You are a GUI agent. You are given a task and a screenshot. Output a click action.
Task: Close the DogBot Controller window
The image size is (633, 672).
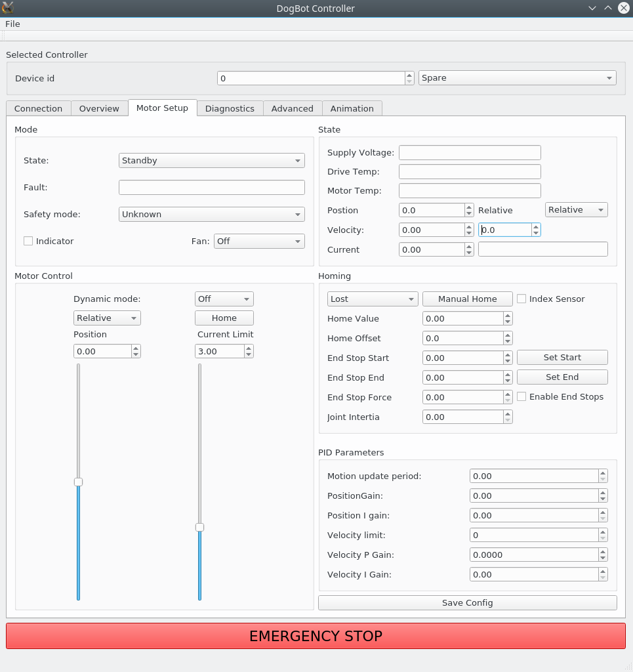pos(624,8)
